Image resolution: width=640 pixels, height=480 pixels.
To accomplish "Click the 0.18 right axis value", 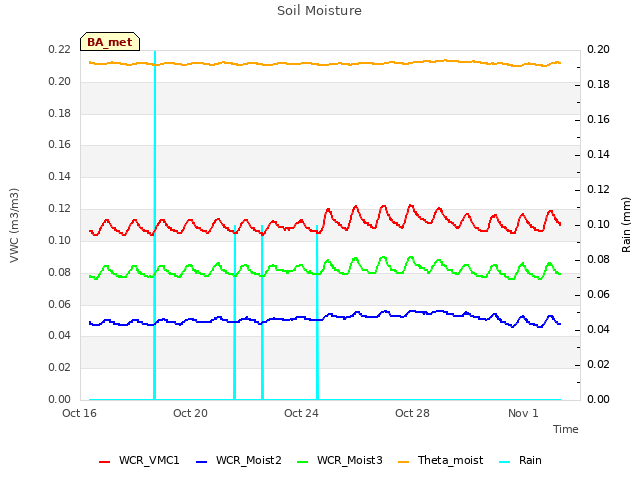I will pos(598,84).
